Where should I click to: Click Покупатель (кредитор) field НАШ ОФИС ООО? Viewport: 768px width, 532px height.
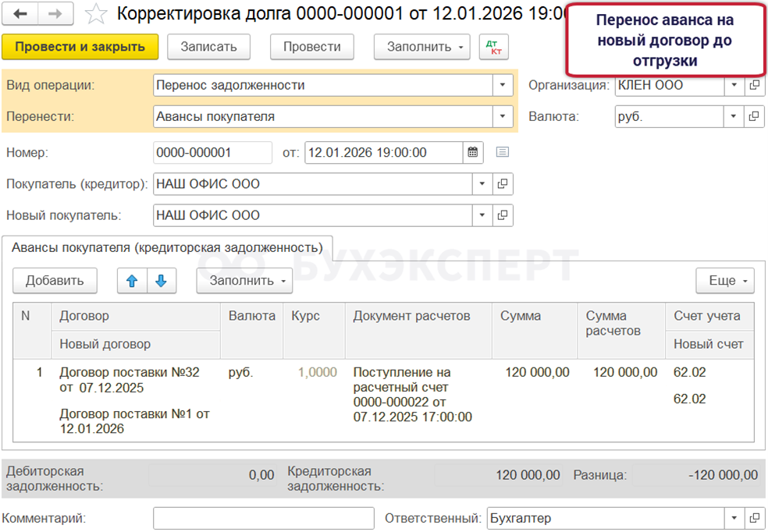point(313,184)
